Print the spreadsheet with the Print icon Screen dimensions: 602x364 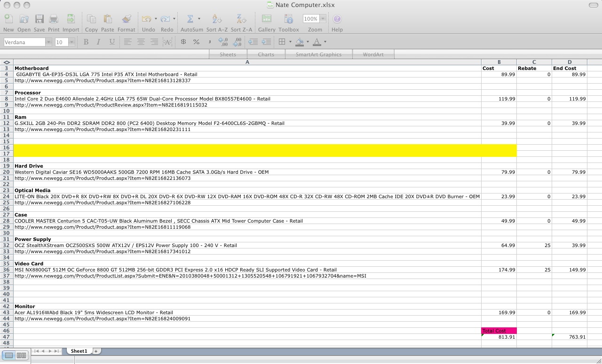54,19
